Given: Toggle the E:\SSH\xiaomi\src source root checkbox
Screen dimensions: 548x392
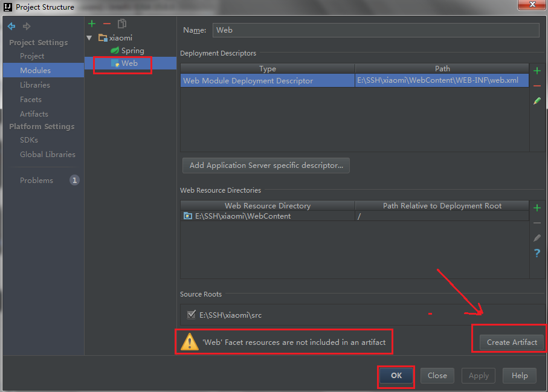Looking at the screenshot, I should (x=191, y=315).
